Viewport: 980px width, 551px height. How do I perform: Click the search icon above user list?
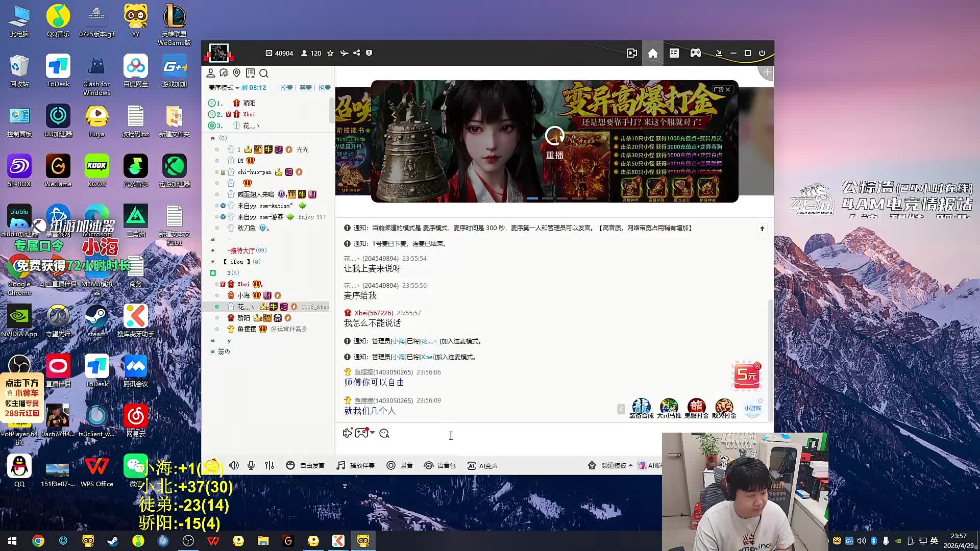[x=264, y=73]
